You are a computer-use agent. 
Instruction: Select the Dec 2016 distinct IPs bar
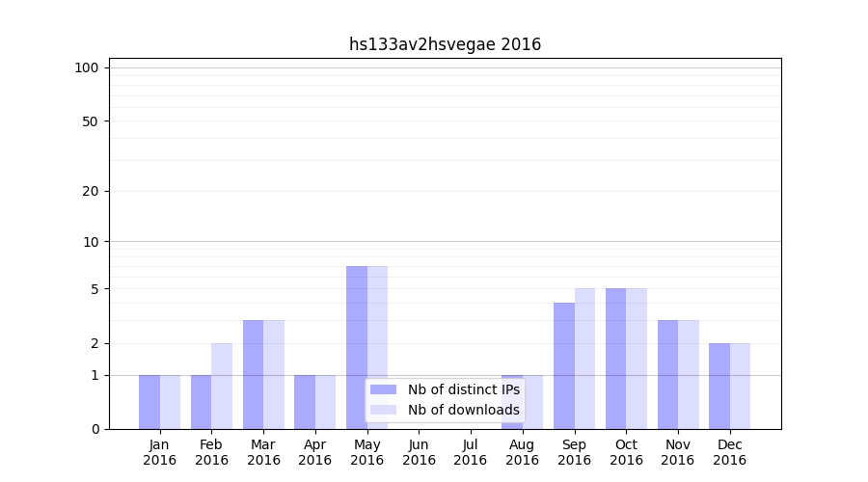click(x=719, y=386)
